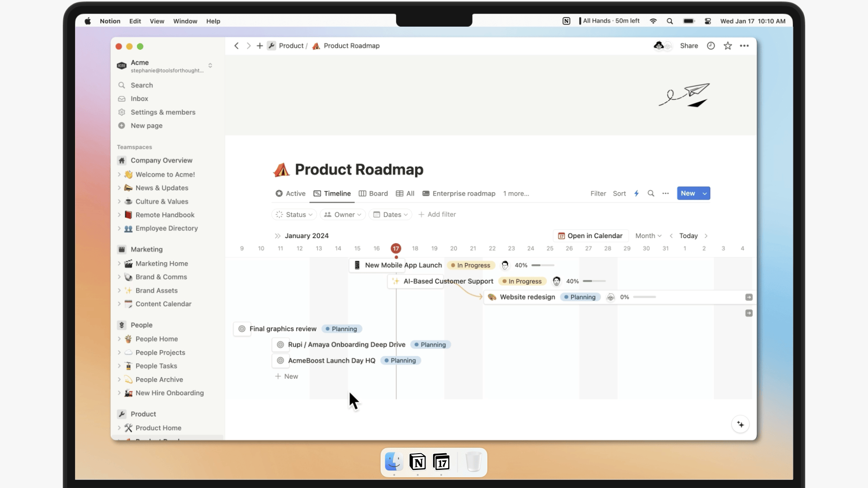Click Open in Calendar
Viewport: 868px width, 488px height.
pos(590,236)
